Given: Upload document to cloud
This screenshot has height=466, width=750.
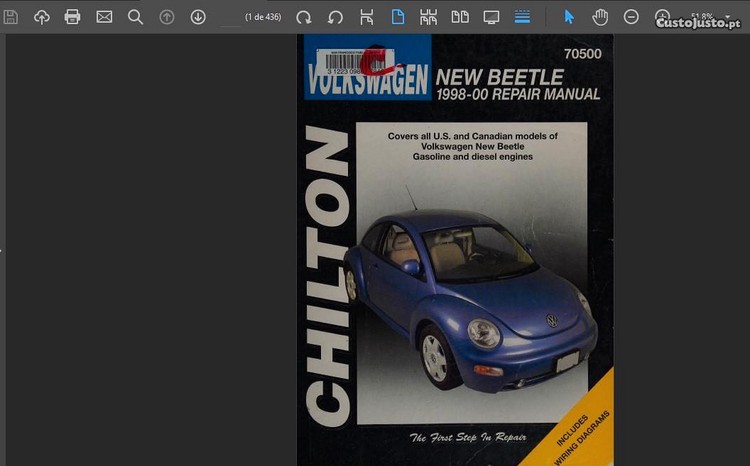Looking at the screenshot, I should (x=41, y=17).
